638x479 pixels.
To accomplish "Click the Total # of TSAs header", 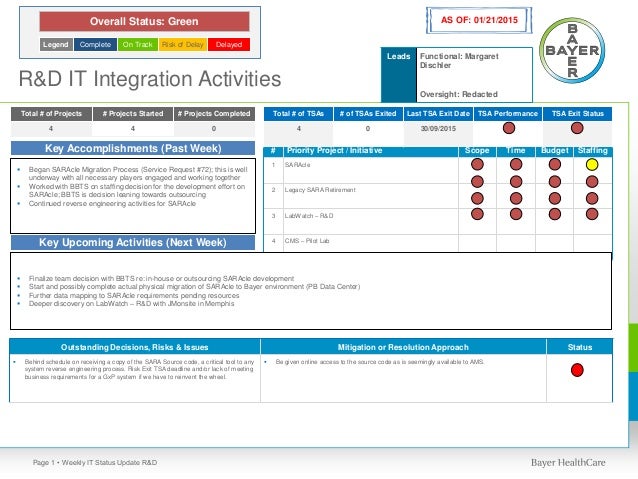I will pyautogui.click(x=298, y=114).
